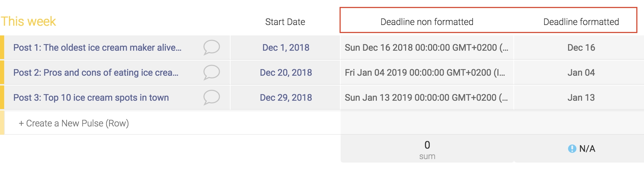
Task: Open Post 2: Pros and cons item
Action: (96, 73)
